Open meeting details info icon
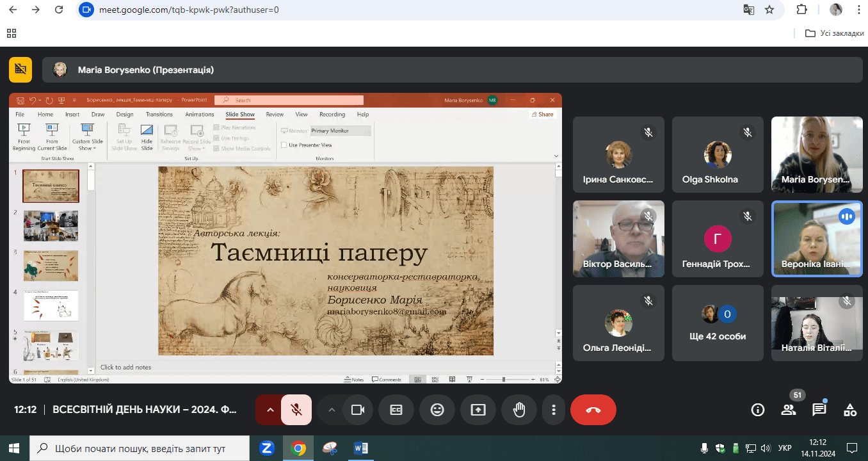 tap(758, 410)
